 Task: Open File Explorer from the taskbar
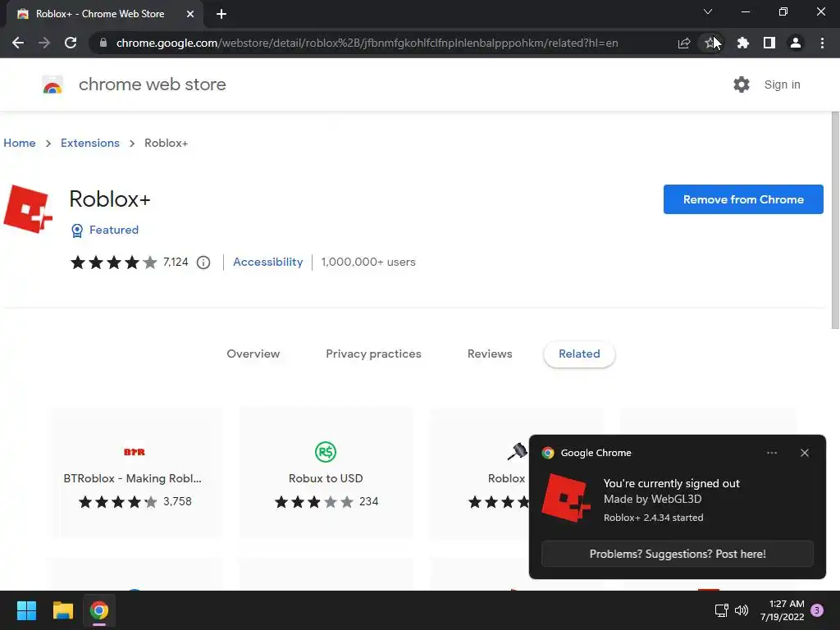[x=62, y=610]
